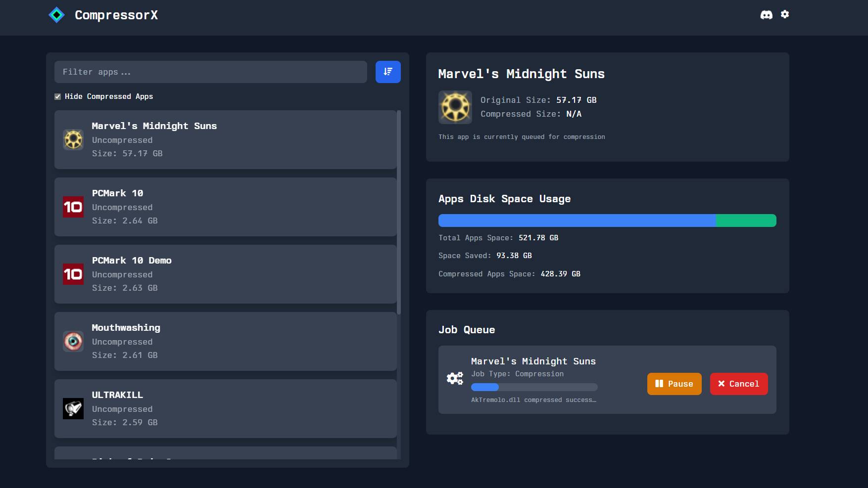
Task: Click the Mouthwashing eye icon
Action: point(73,341)
